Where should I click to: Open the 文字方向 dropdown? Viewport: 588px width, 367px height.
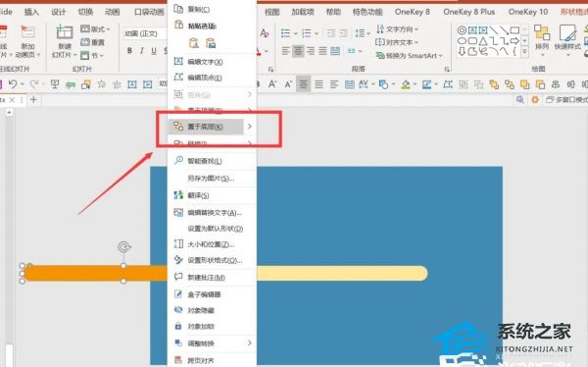[x=398, y=28]
